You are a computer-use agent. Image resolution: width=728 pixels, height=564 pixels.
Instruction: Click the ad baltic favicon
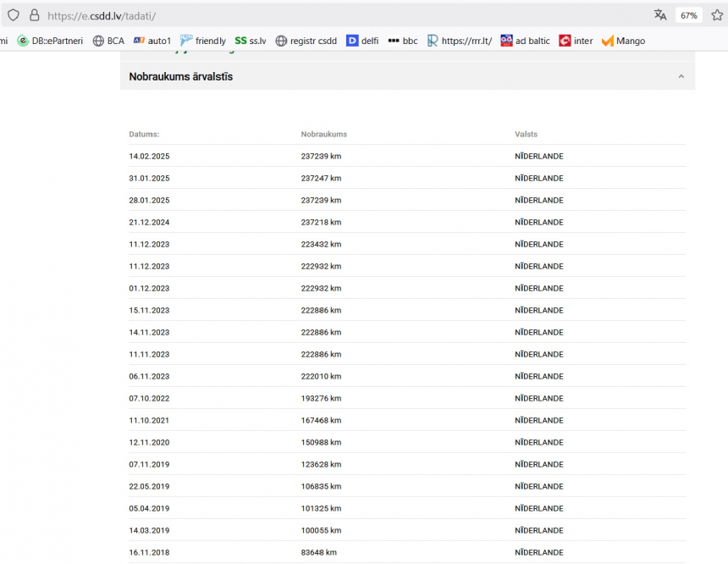pyautogui.click(x=506, y=41)
